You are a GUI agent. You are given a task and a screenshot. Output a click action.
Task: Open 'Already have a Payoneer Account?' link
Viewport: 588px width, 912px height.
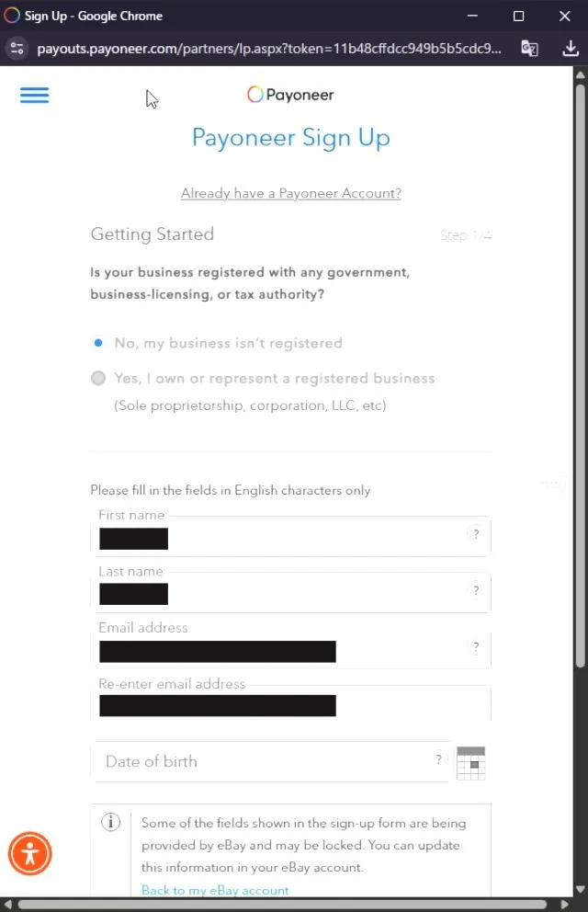[290, 193]
